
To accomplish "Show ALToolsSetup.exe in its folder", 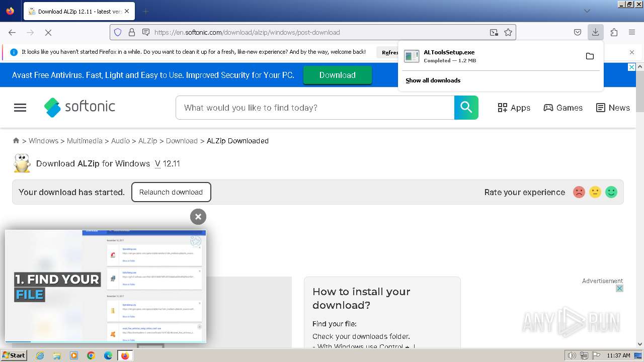I will tap(590, 56).
